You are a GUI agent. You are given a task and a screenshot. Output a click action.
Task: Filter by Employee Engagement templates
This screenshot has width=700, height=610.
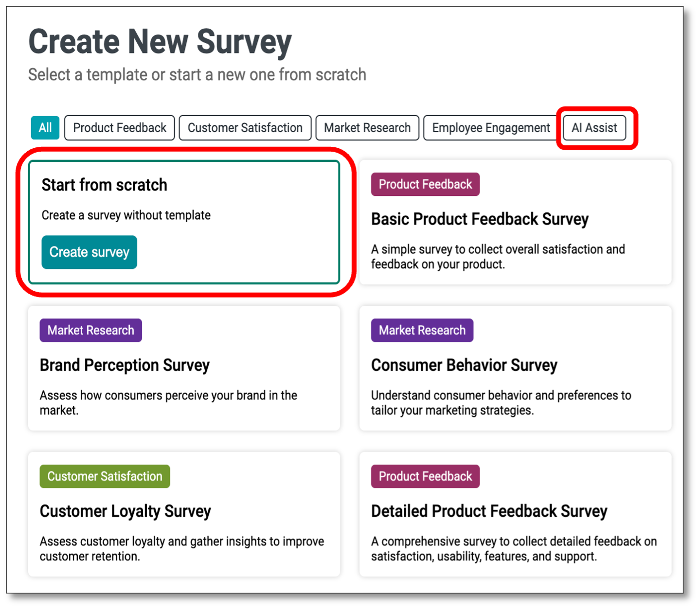coord(489,127)
